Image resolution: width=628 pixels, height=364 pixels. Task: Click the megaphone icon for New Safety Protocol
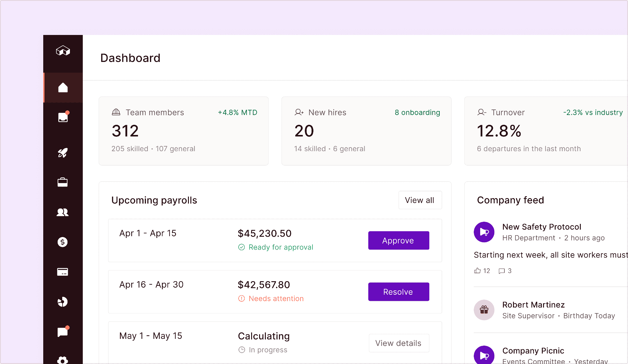(x=484, y=232)
